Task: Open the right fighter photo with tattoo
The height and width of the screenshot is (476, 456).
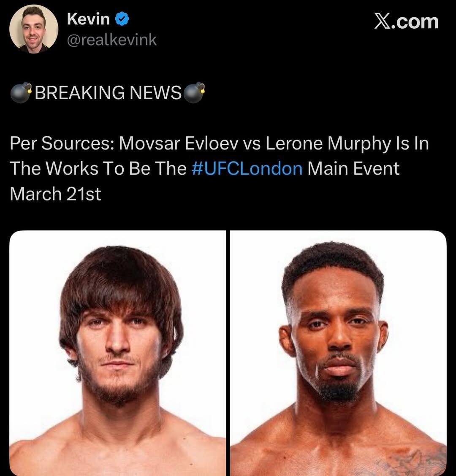Action: (338, 353)
